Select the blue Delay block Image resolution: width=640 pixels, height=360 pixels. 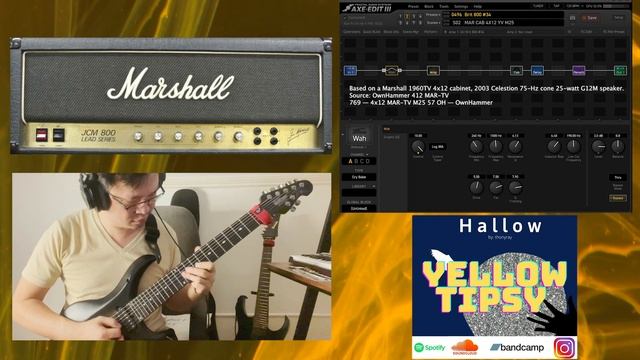pyautogui.click(x=537, y=71)
